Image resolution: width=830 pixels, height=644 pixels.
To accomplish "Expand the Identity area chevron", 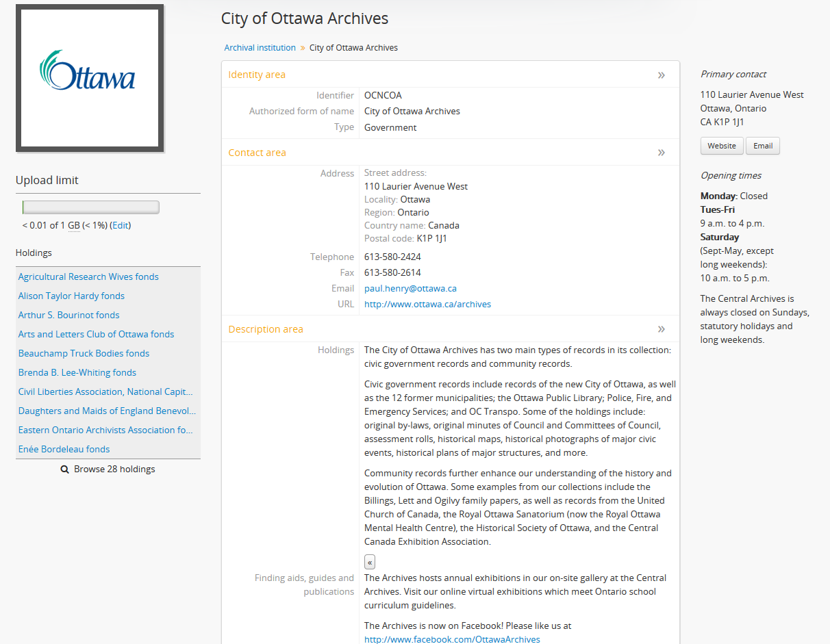I will pos(661,75).
